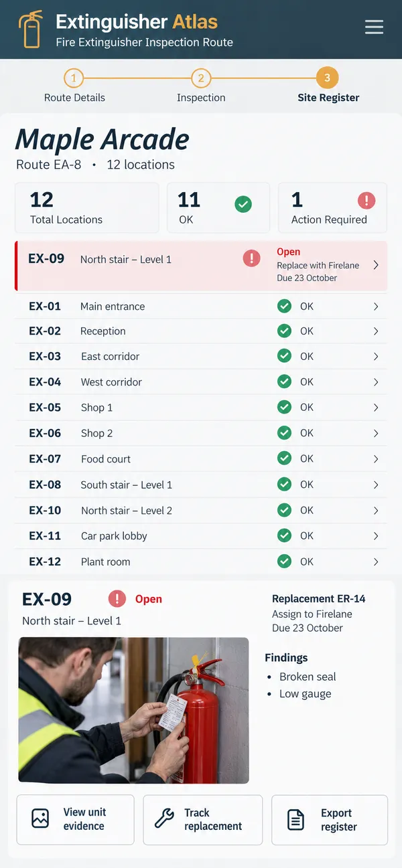Click the red alert icon on EX-09 row

point(251,258)
